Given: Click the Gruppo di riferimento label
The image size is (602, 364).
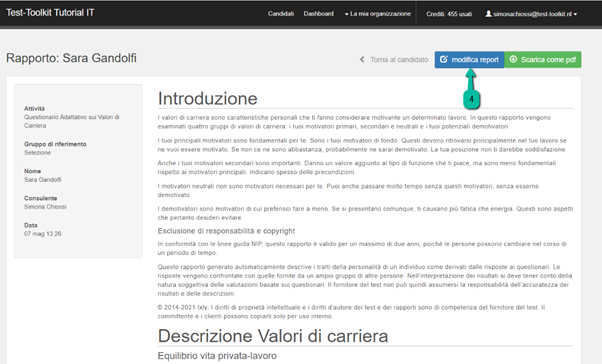Looking at the screenshot, I should tap(55, 144).
